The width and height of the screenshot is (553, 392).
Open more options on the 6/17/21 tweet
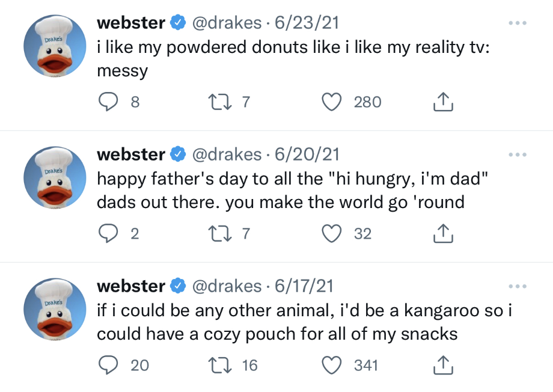pos(517,286)
